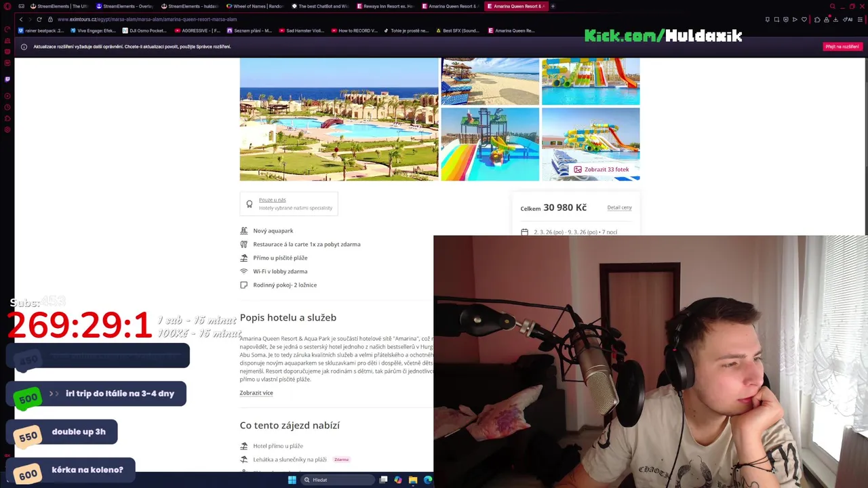Click the Pouze u nás link
The width and height of the screenshot is (868, 488).
272,200
